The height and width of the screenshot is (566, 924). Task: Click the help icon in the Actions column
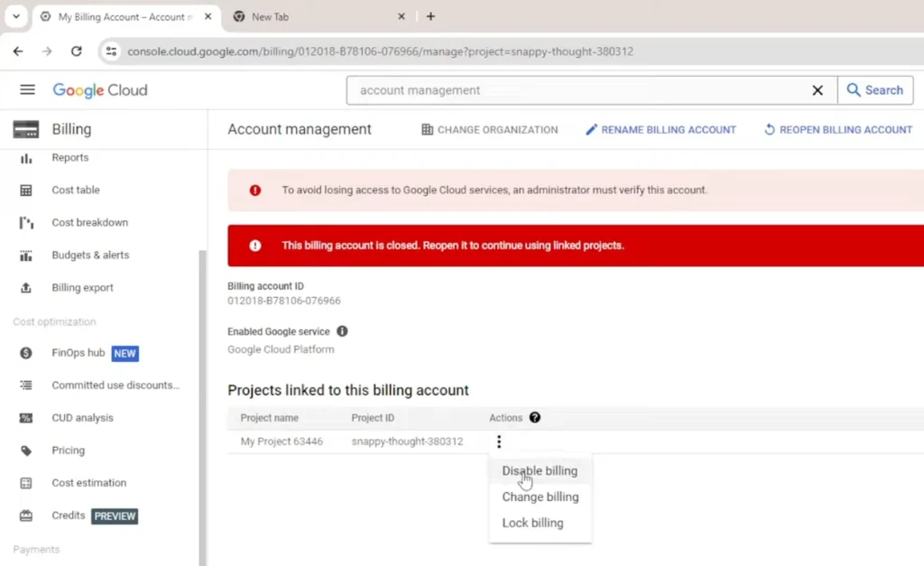pyautogui.click(x=535, y=417)
